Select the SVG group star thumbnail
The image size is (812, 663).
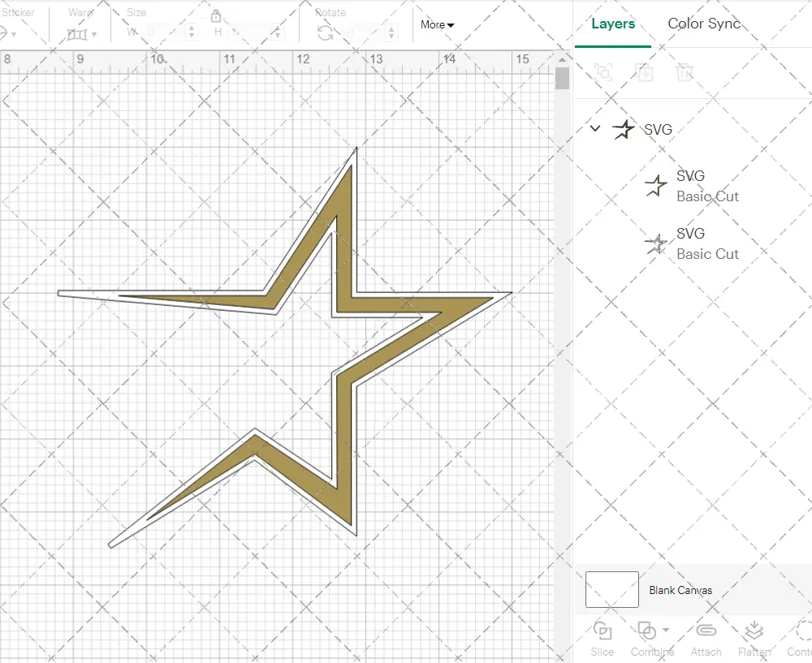tap(623, 129)
